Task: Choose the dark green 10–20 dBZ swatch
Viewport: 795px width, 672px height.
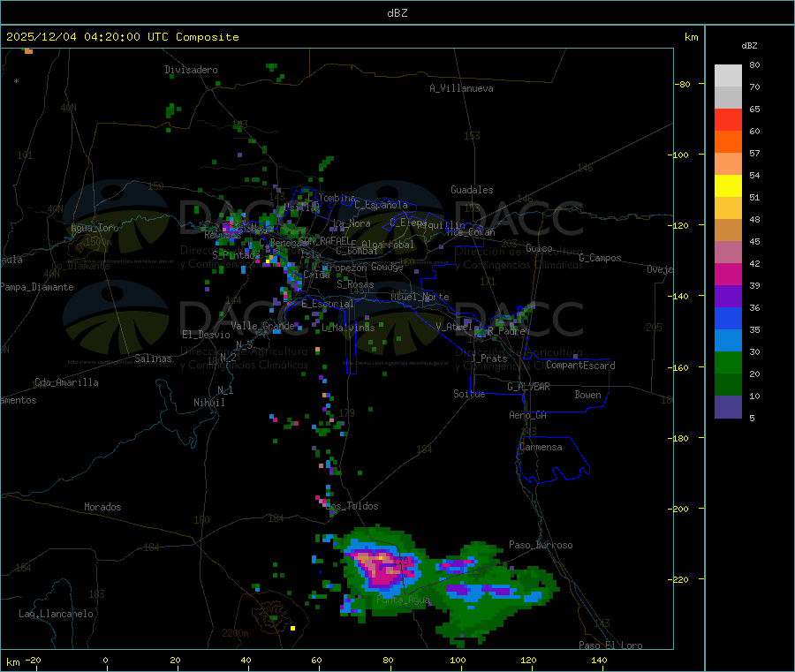Action: 728,385
